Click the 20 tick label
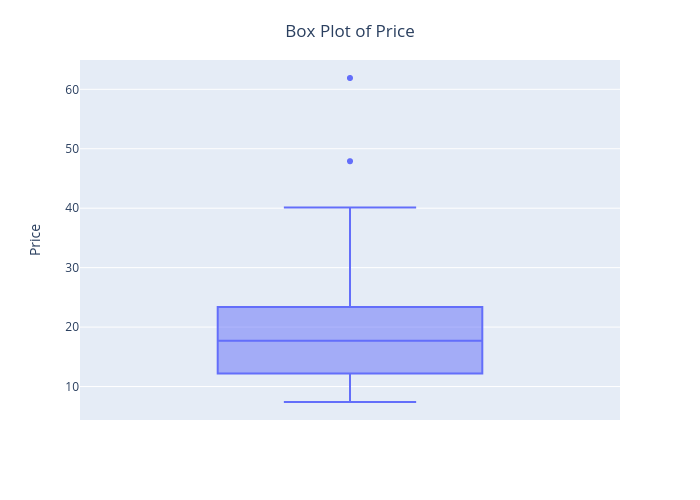The width and height of the screenshot is (700, 500). pyautogui.click(x=72, y=327)
